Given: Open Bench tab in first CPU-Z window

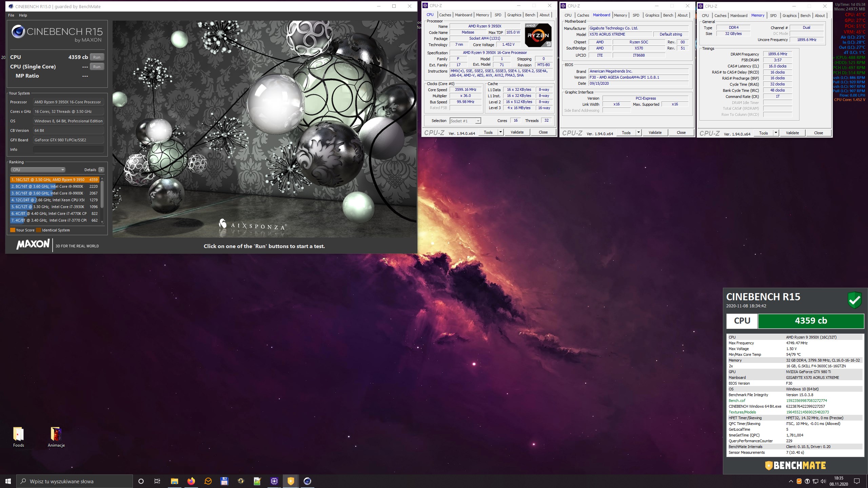Looking at the screenshot, I should pyautogui.click(x=530, y=15).
